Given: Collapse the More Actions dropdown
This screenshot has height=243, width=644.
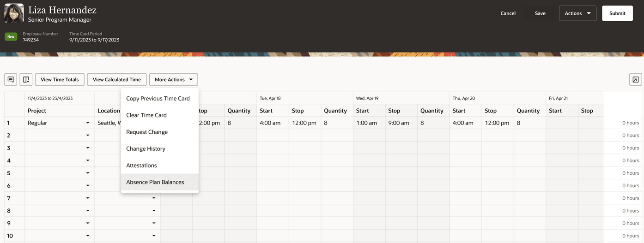Looking at the screenshot, I should pyautogui.click(x=173, y=79).
